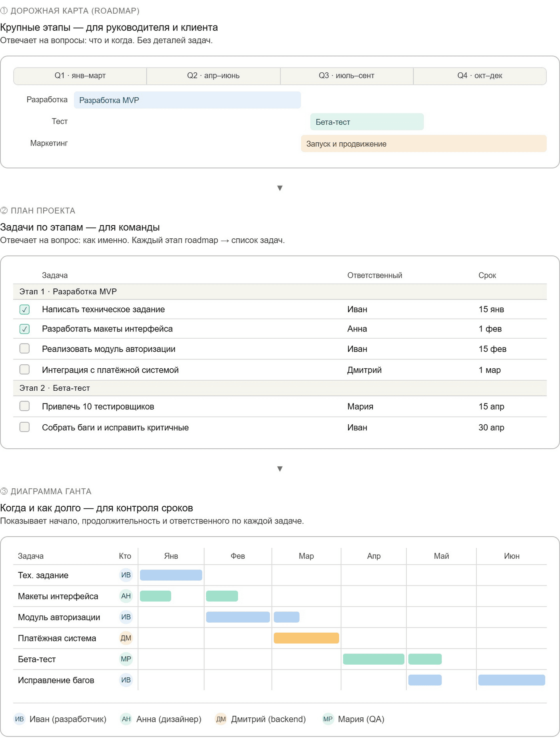This screenshot has height=745, width=560.
Task: Click the ИВ avatar on Тех. задание row
Action: coord(126,575)
